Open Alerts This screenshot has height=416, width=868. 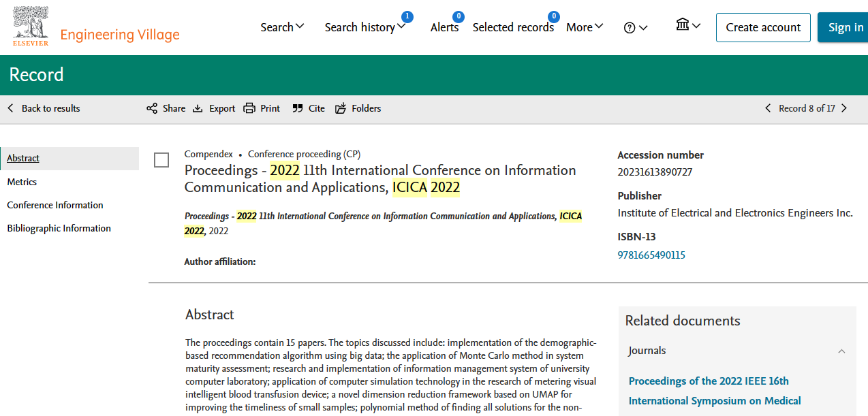pyautogui.click(x=444, y=27)
